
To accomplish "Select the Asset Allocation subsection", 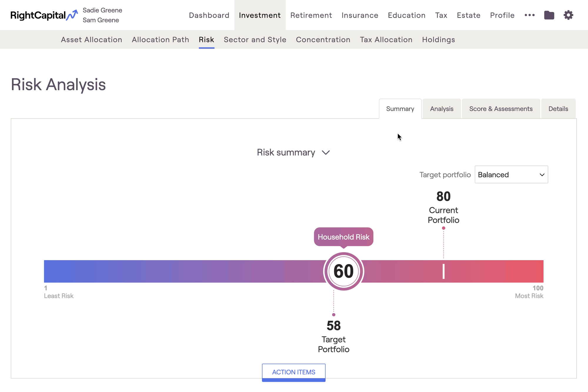I will click(91, 39).
